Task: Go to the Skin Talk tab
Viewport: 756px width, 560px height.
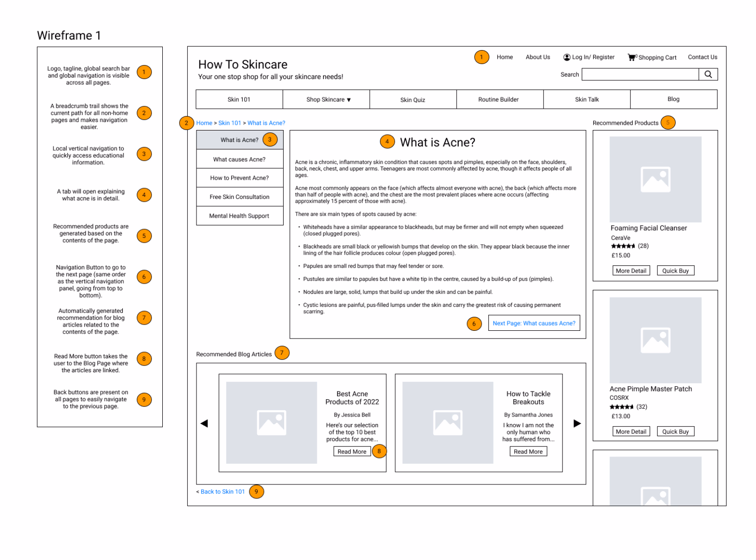Action: pos(587,100)
